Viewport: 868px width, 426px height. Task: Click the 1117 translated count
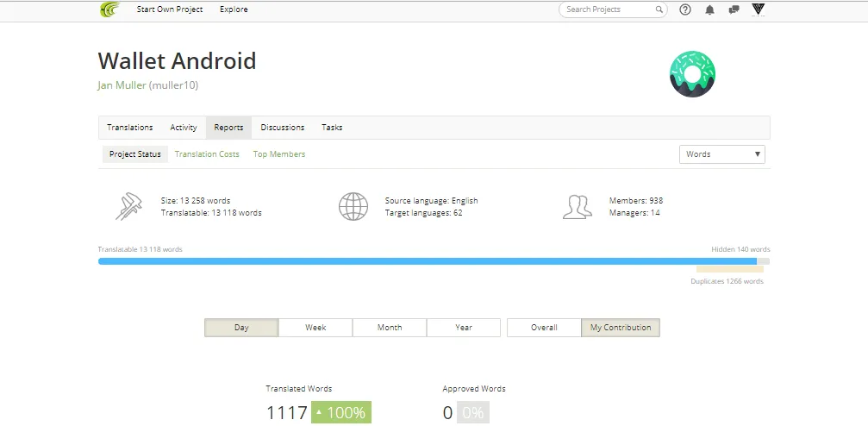click(x=287, y=413)
